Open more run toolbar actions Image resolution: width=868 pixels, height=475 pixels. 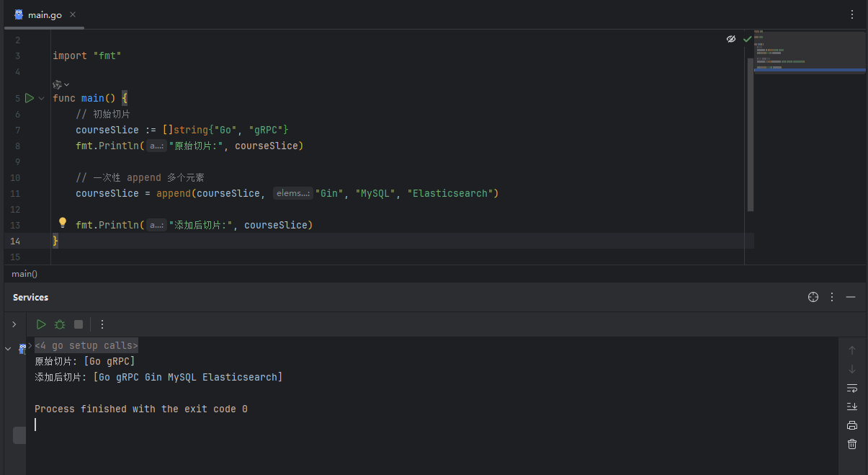click(102, 324)
